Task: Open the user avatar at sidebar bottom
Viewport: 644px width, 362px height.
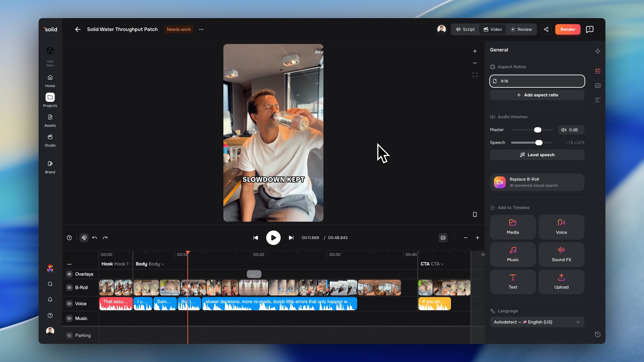Action: click(x=50, y=331)
